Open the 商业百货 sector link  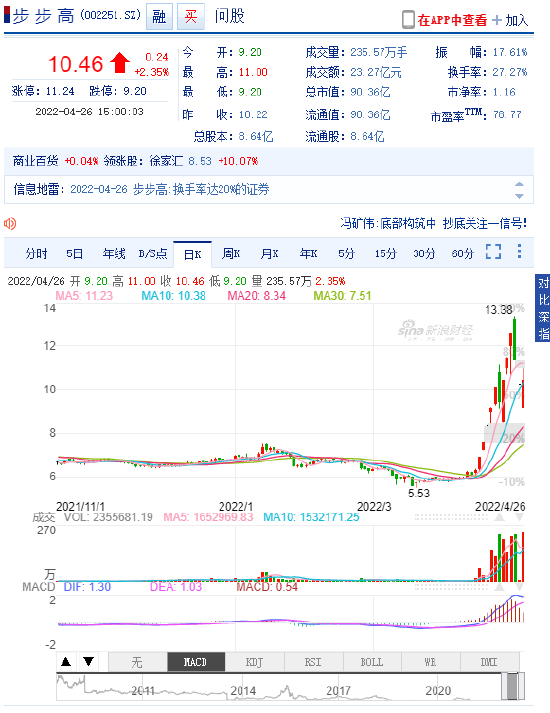pos(35,161)
